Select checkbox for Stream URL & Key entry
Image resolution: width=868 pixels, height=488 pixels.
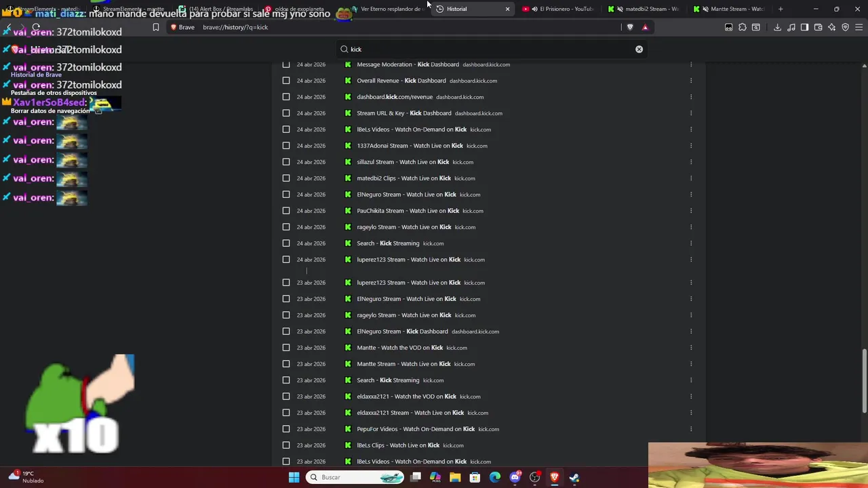285,113
